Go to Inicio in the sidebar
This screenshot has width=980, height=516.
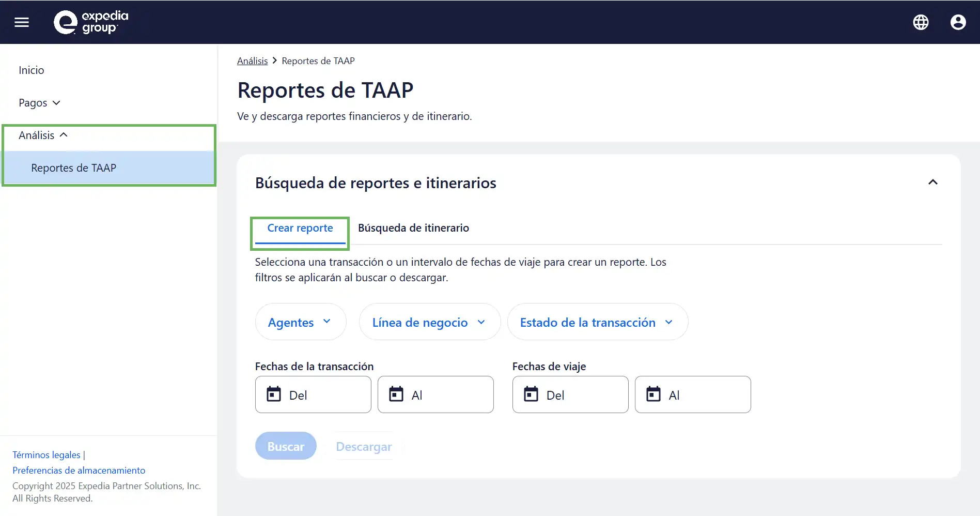point(32,70)
